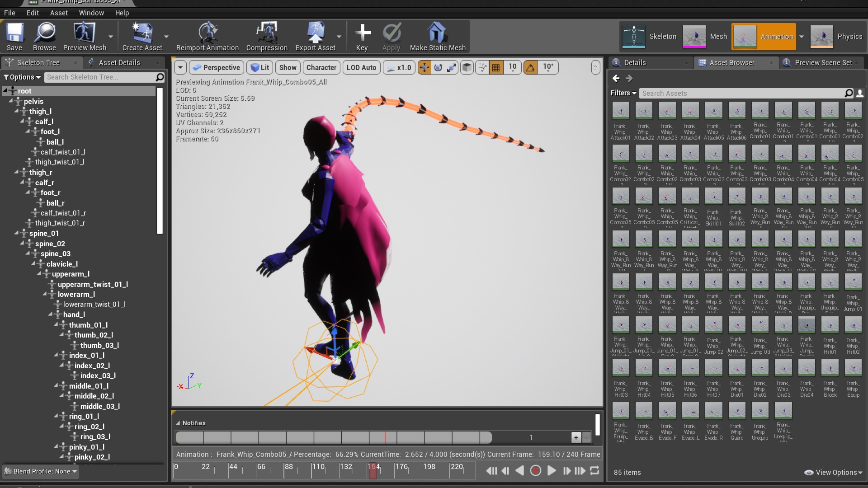Image resolution: width=868 pixels, height=488 pixels.
Task: Toggle grid snapping in viewport
Action: [496, 68]
